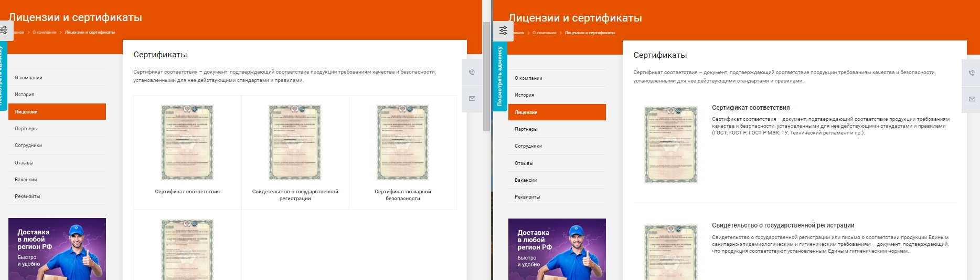
Task: Open 'Реквизиты' sidebar item, left page
Action: coord(57,196)
